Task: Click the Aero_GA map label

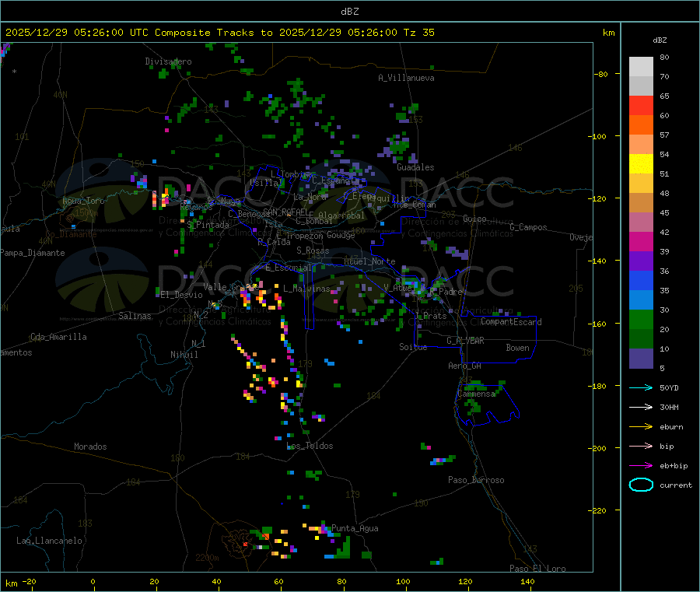Action: [465, 366]
